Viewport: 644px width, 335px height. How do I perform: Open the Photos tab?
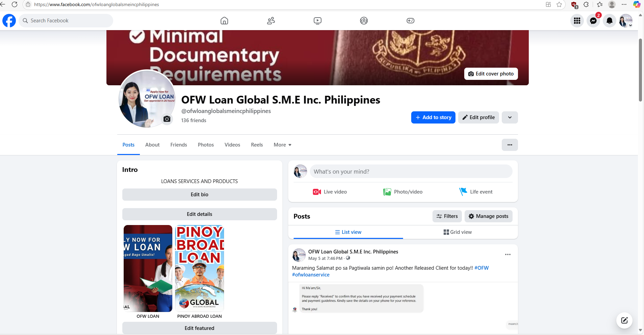[x=206, y=145]
